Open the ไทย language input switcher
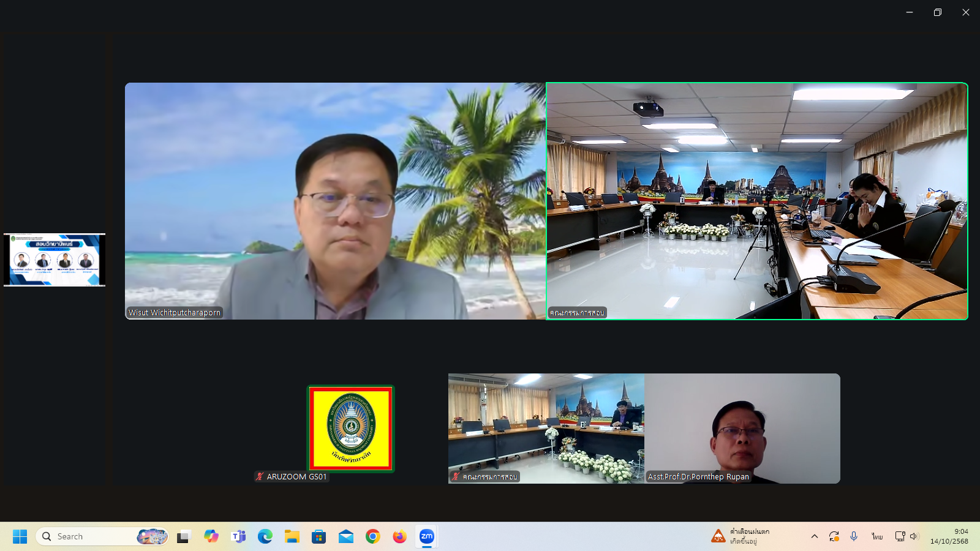This screenshot has height=551, width=980. (x=877, y=536)
